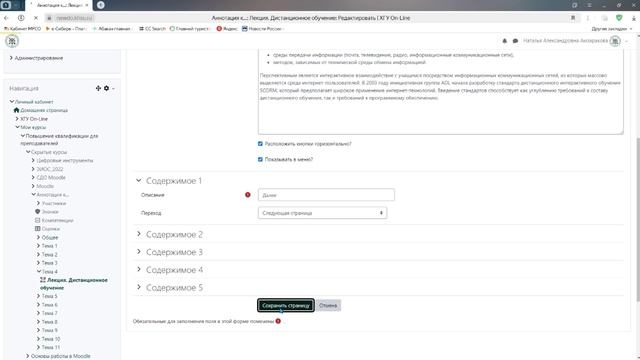The image size is (640, 360).
Task: Save with 'Сохранить страницу' button
Action: coord(286,305)
